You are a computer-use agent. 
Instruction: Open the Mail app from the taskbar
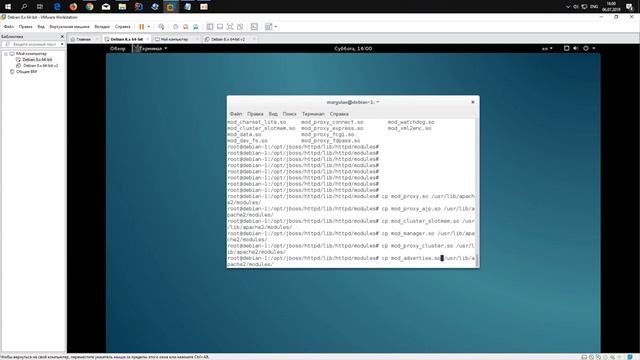pyautogui.click(x=106, y=7)
